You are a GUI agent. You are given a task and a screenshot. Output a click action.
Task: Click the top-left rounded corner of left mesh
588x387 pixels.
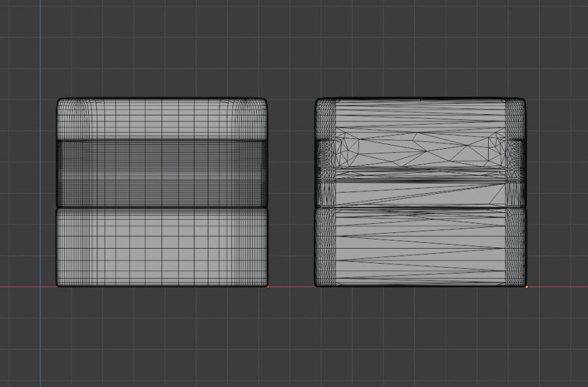pos(61,102)
